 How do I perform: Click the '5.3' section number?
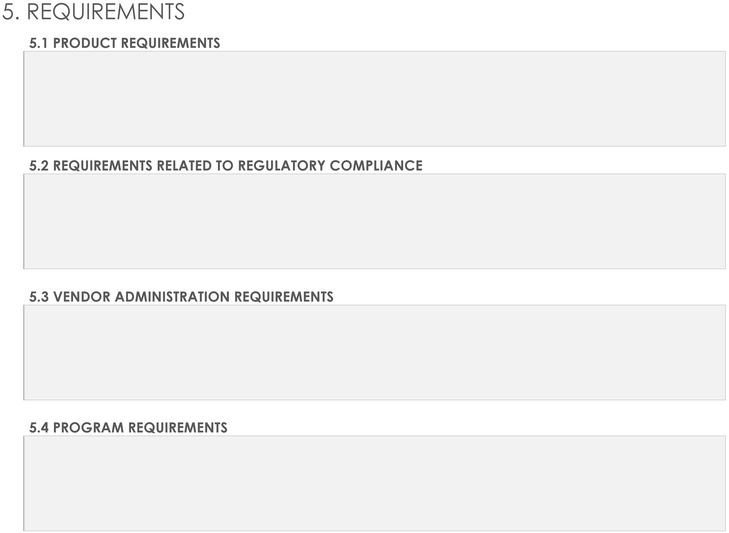point(39,297)
